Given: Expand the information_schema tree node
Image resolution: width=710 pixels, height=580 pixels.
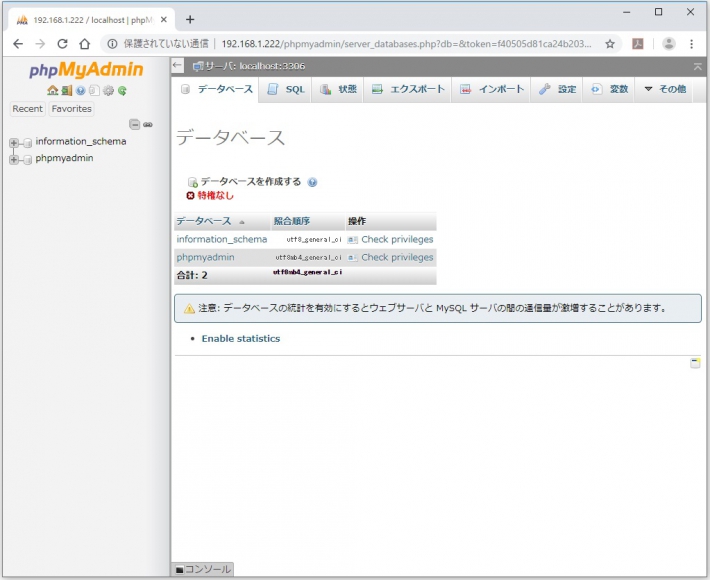Looking at the screenshot, I should [x=14, y=142].
